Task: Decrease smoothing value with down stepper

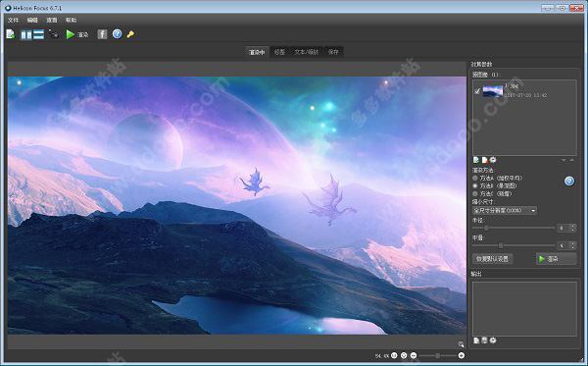Action: (572, 247)
